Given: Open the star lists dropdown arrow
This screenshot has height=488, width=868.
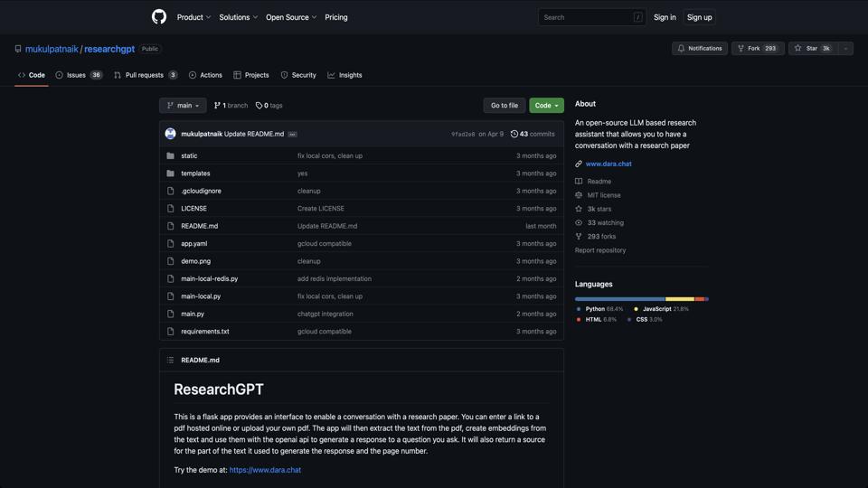Looking at the screenshot, I should point(846,49).
